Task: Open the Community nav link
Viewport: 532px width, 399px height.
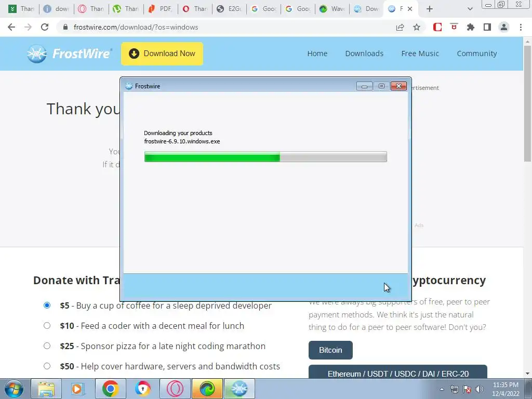Action: (x=477, y=54)
